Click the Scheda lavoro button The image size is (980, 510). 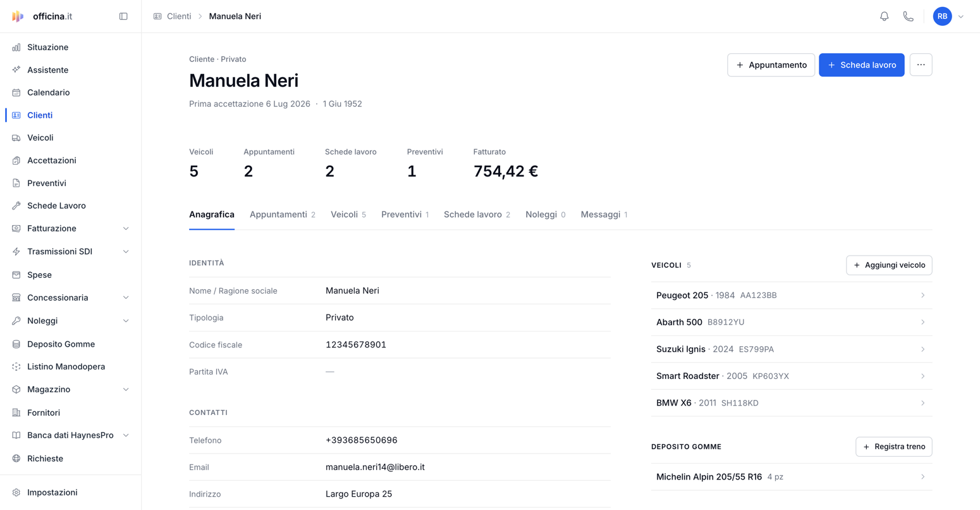[x=861, y=65]
